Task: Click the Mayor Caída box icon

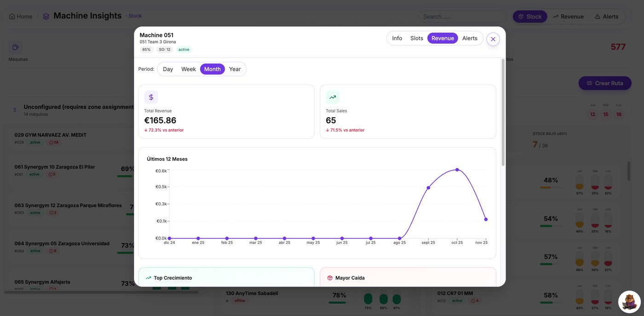Action: pos(329,278)
